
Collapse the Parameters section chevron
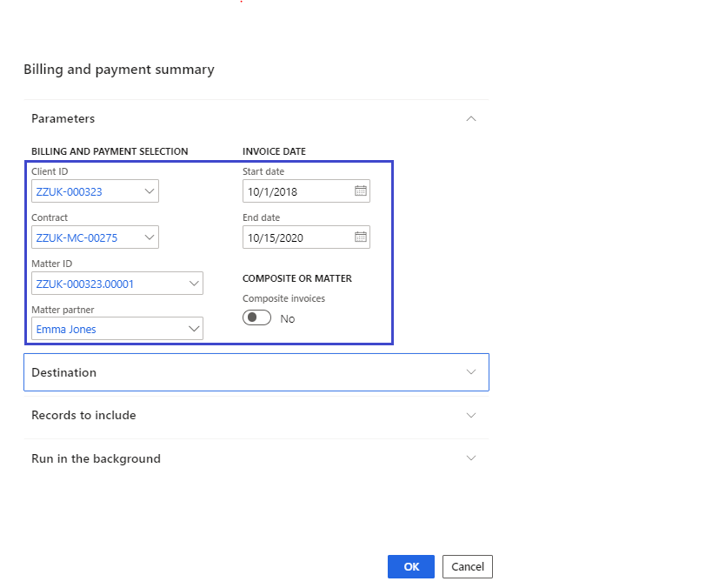[x=471, y=118]
